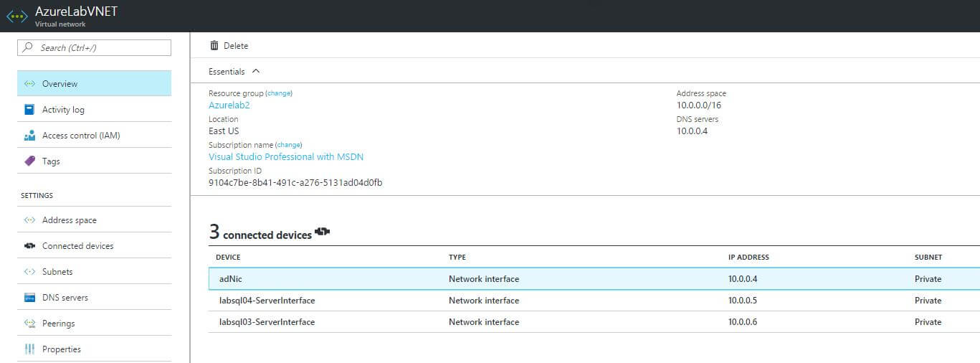
Task: Open the Overview menu item
Action: click(94, 83)
